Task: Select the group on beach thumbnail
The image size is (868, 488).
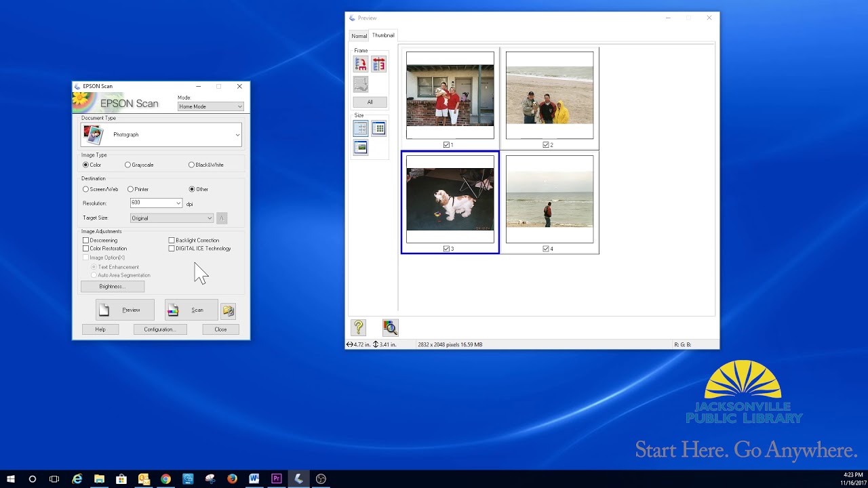Action: [x=549, y=96]
